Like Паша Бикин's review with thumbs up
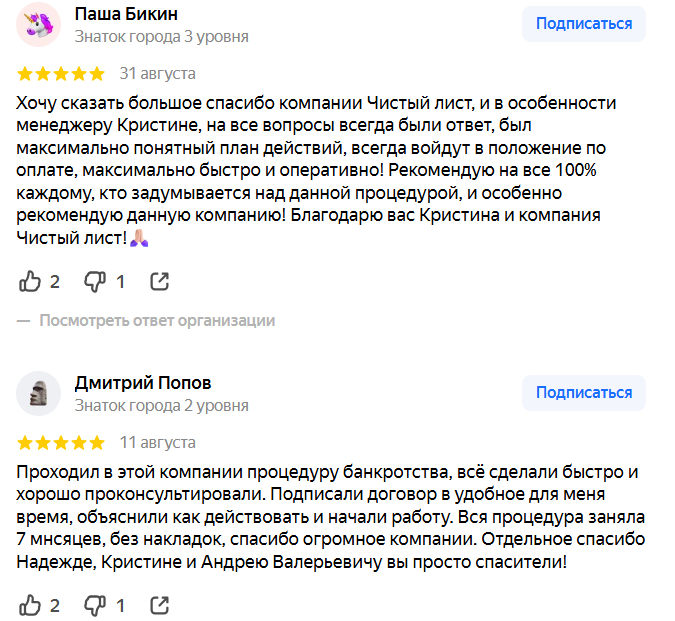 [x=30, y=281]
